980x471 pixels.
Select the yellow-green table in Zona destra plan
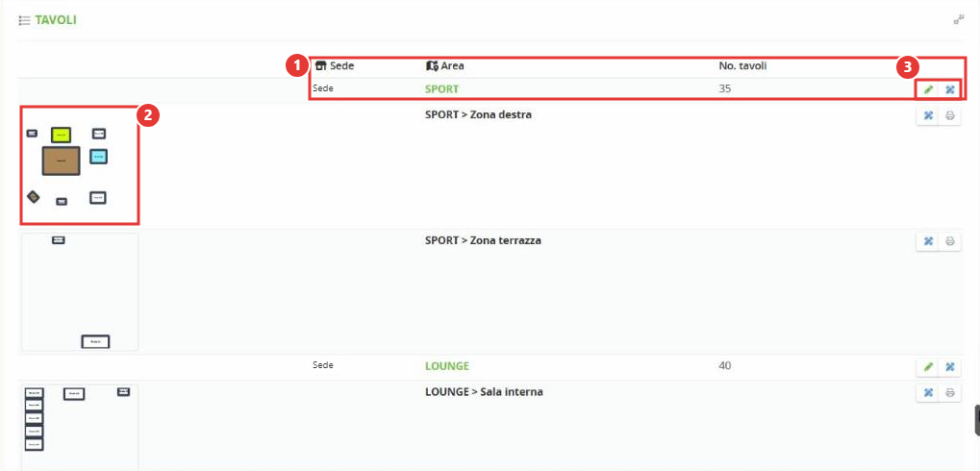coord(61,135)
